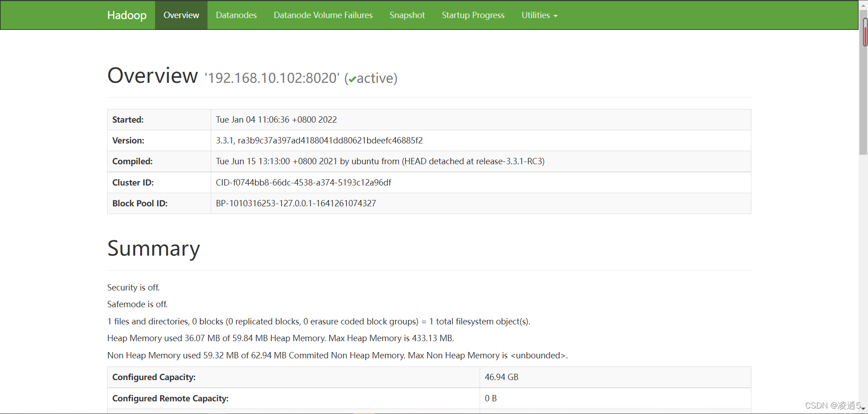Click the Heap Memory used line
The width and height of the screenshot is (868, 414).
(x=281, y=338)
